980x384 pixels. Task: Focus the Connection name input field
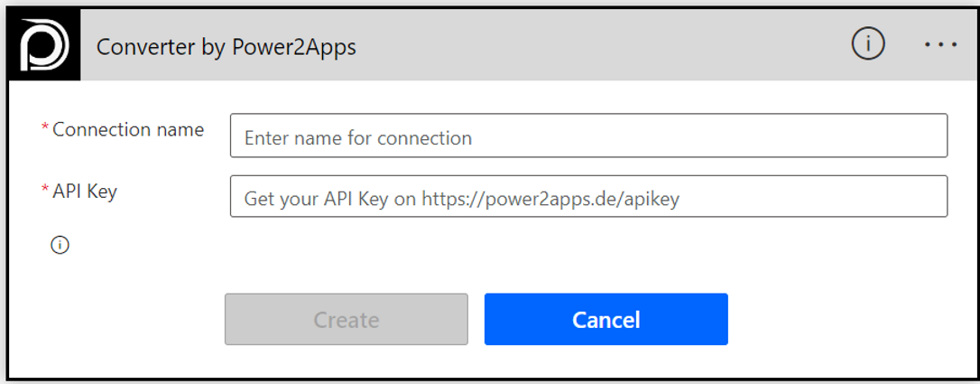(x=588, y=136)
